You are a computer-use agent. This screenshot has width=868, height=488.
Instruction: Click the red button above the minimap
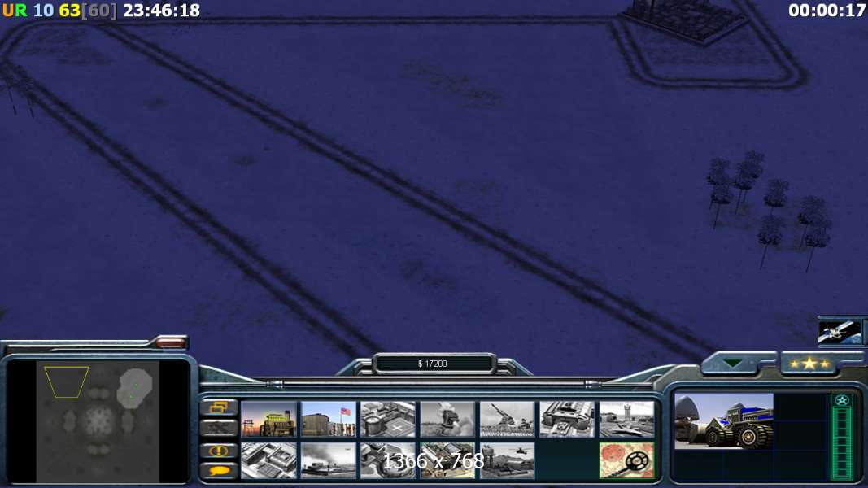[171, 342]
